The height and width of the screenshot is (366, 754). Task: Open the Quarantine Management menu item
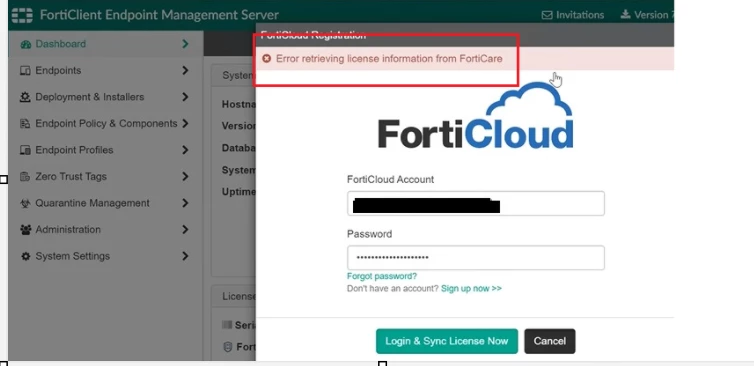click(x=106, y=203)
